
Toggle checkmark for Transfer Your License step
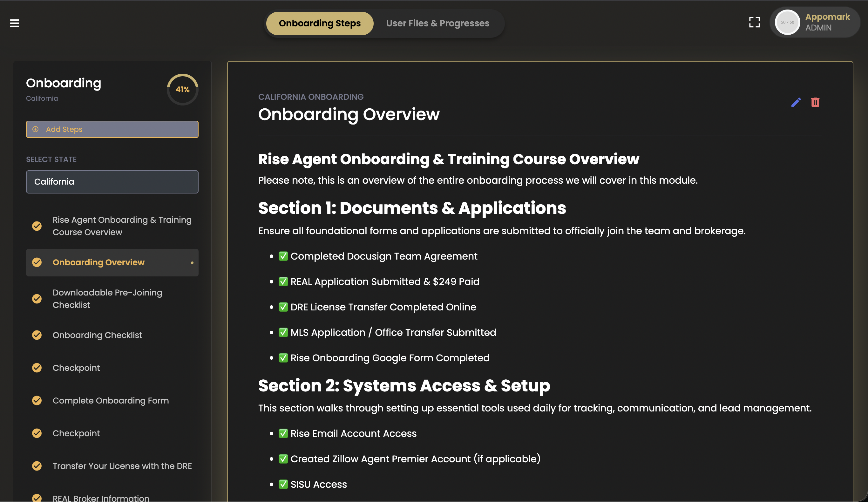point(37,466)
